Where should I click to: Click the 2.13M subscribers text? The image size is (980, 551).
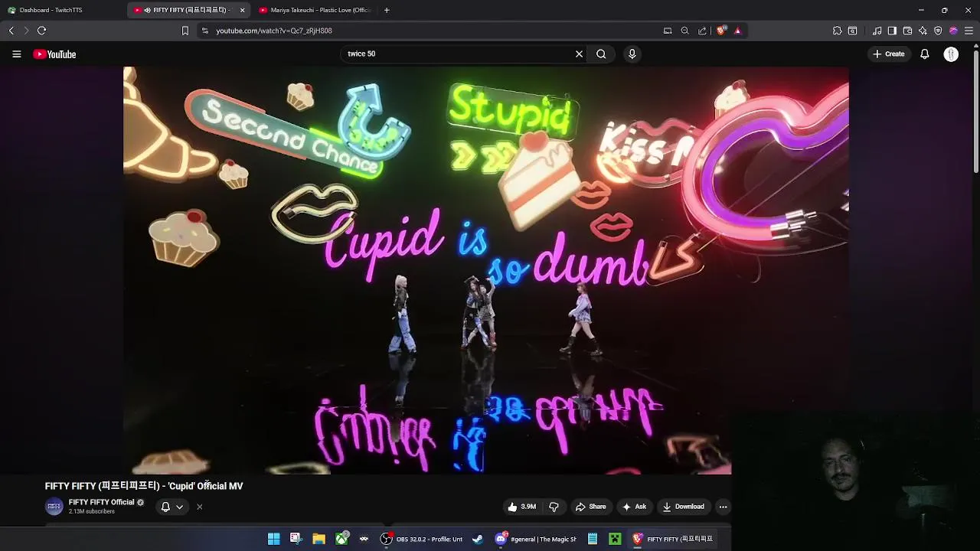click(92, 511)
